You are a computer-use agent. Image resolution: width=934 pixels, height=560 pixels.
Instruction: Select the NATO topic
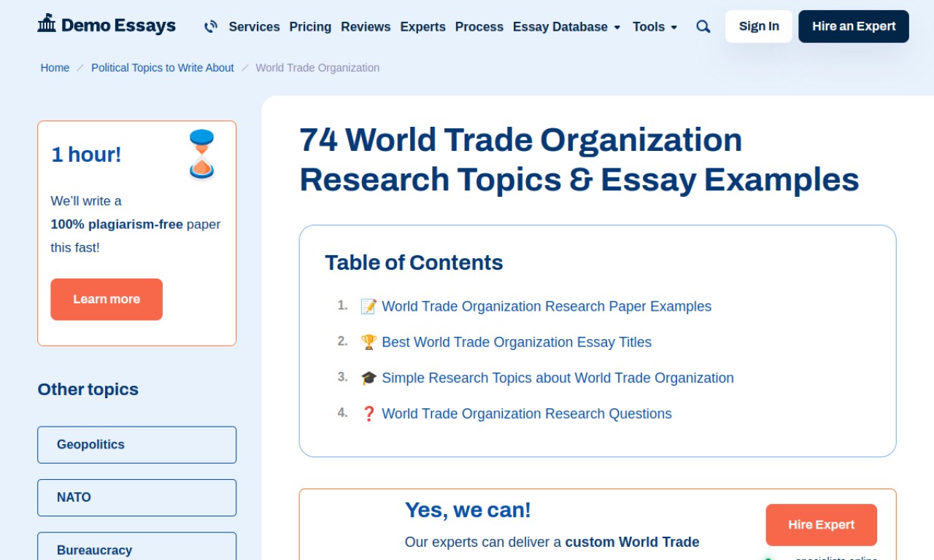137,497
